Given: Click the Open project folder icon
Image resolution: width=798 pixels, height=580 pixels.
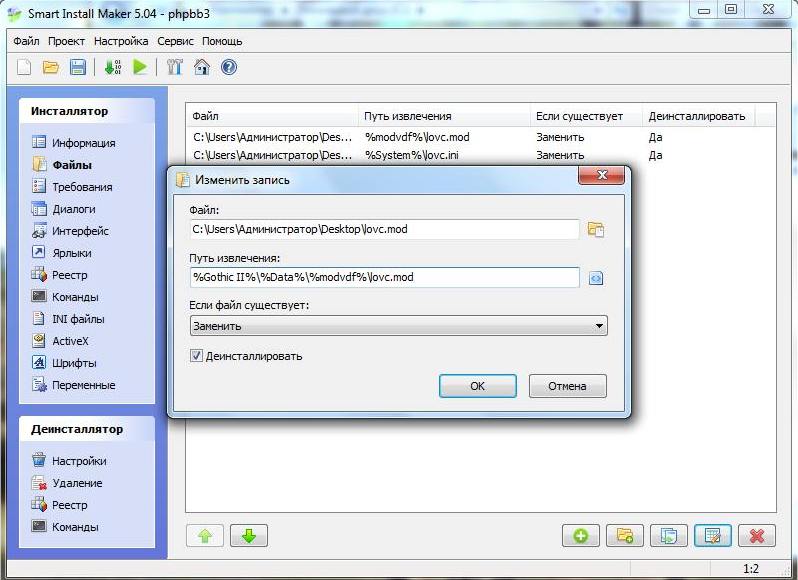Looking at the screenshot, I should tap(50, 67).
